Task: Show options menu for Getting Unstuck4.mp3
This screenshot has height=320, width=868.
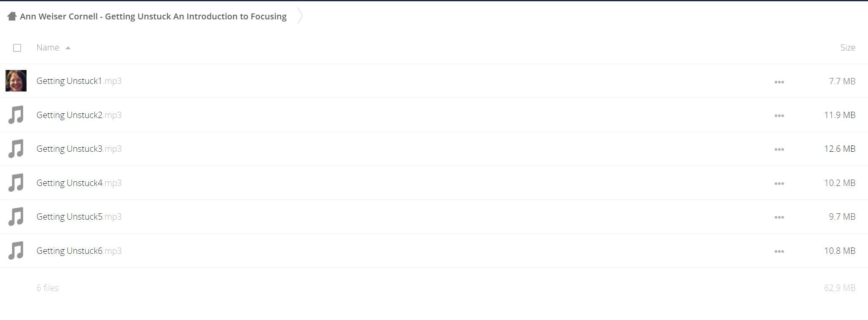Action: pos(779,183)
